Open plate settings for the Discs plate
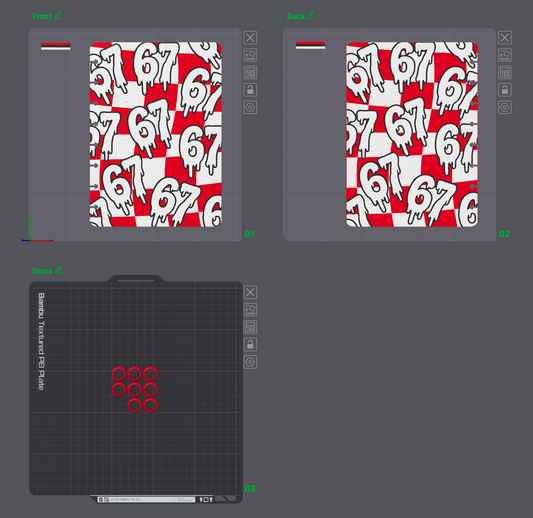Viewport: 533px width, 518px height. point(250,362)
